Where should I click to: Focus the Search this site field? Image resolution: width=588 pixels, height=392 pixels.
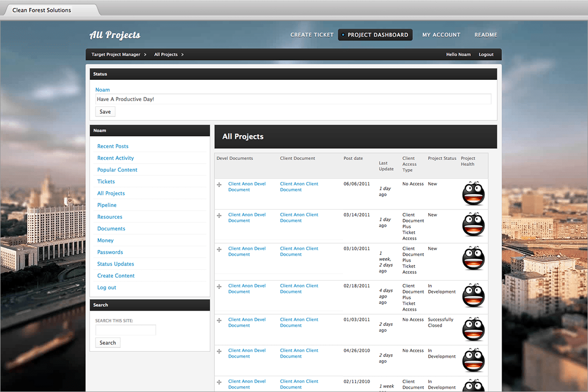point(125,330)
